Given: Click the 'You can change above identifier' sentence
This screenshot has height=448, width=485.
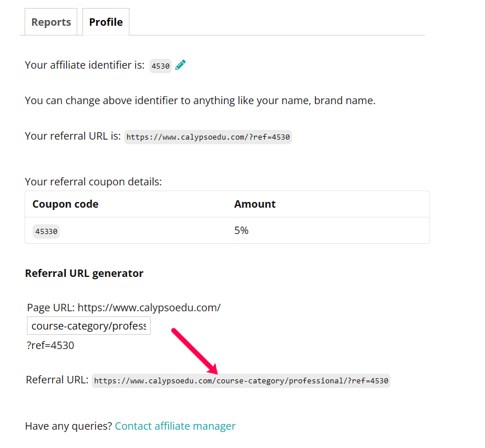Looking at the screenshot, I should coord(200,101).
